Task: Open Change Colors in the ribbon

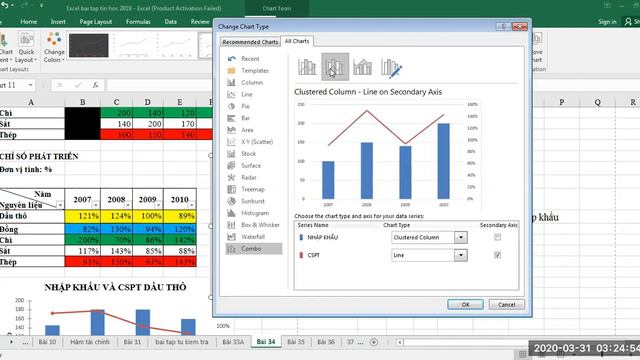Action: point(54,48)
